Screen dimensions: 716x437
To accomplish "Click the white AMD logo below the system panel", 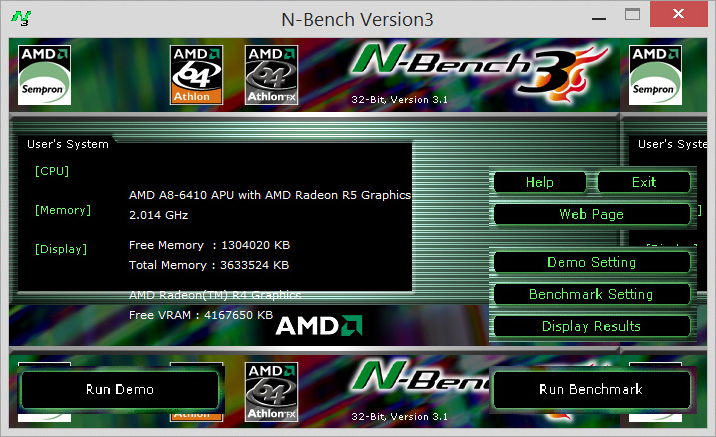I will coord(319,326).
